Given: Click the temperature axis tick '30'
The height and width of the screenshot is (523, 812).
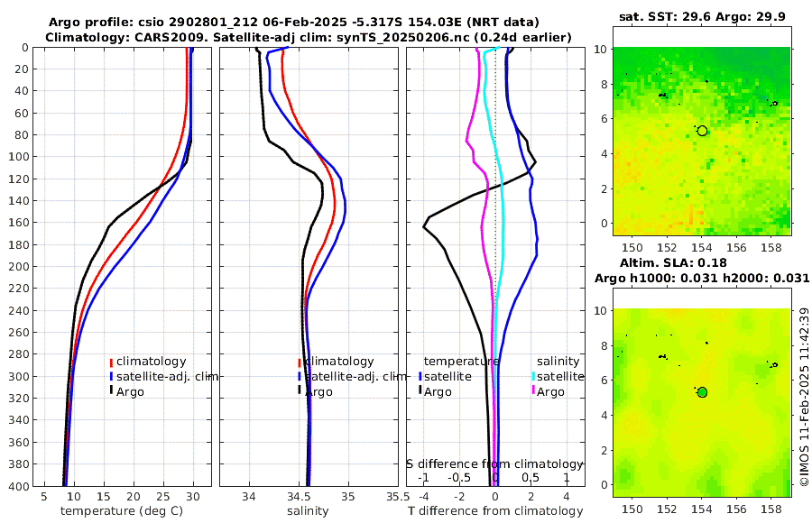Looking at the screenshot, I should [193, 497].
